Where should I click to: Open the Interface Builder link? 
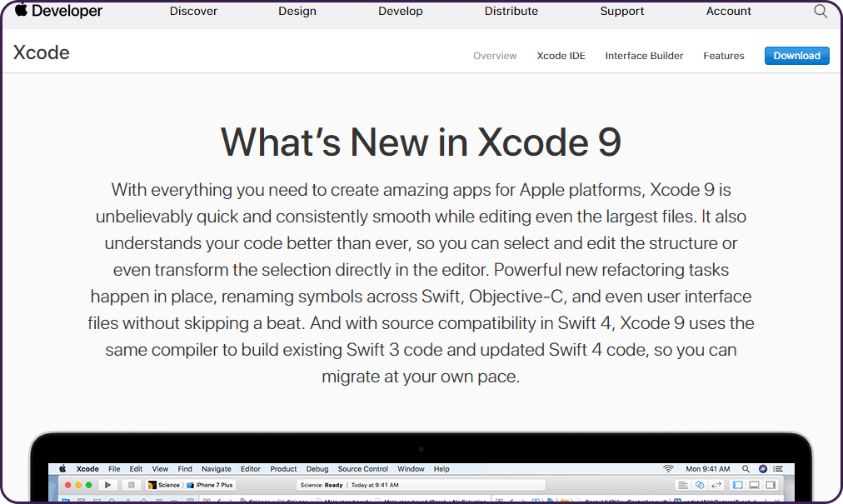pos(644,56)
